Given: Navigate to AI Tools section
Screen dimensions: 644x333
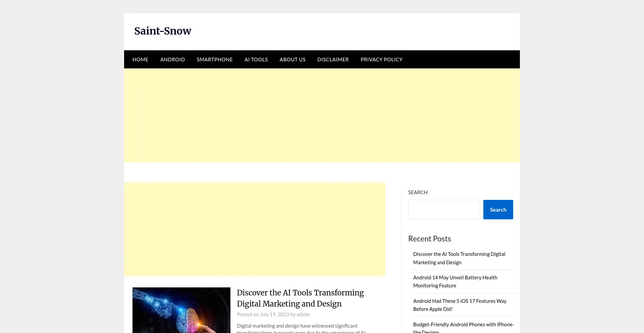Looking at the screenshot, I should pos(256,59).
